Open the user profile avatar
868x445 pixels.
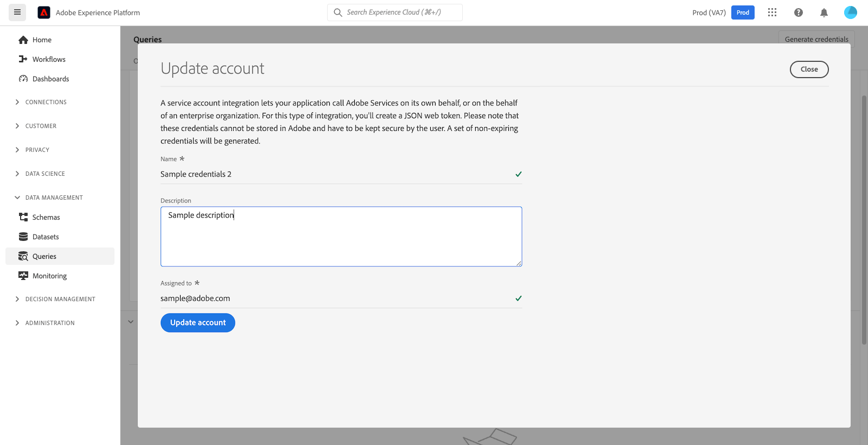point(851,12)
